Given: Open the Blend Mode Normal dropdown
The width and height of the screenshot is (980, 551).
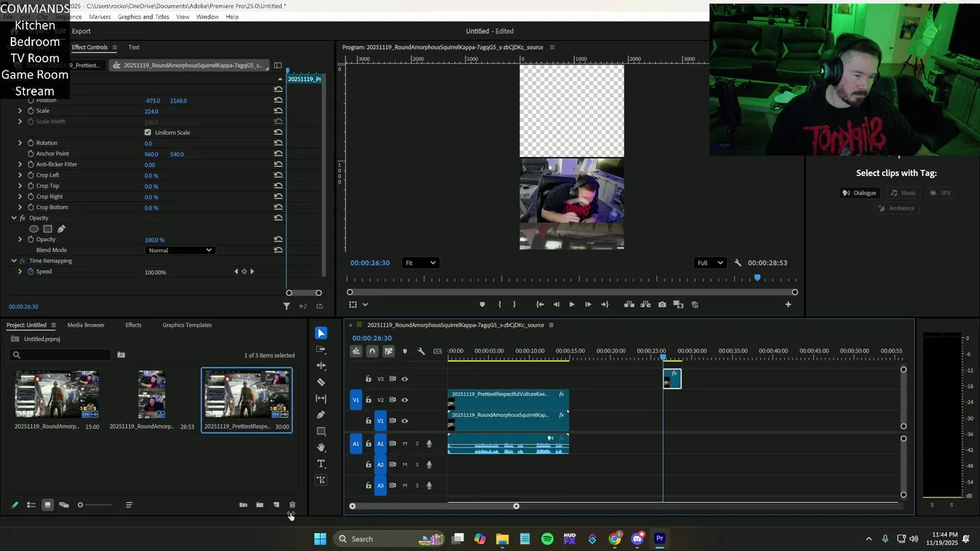Looking at the screenshot, I should point(179,250).
